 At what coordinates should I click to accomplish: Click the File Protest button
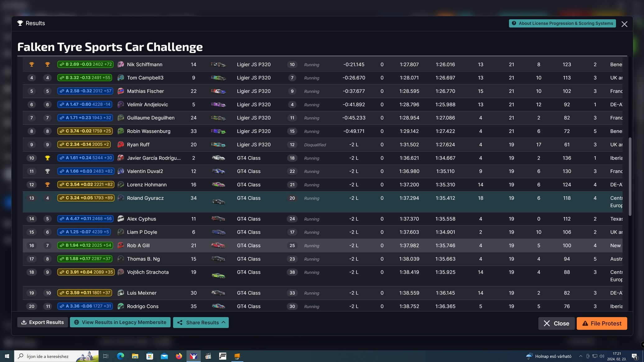[x=602, y=323]
